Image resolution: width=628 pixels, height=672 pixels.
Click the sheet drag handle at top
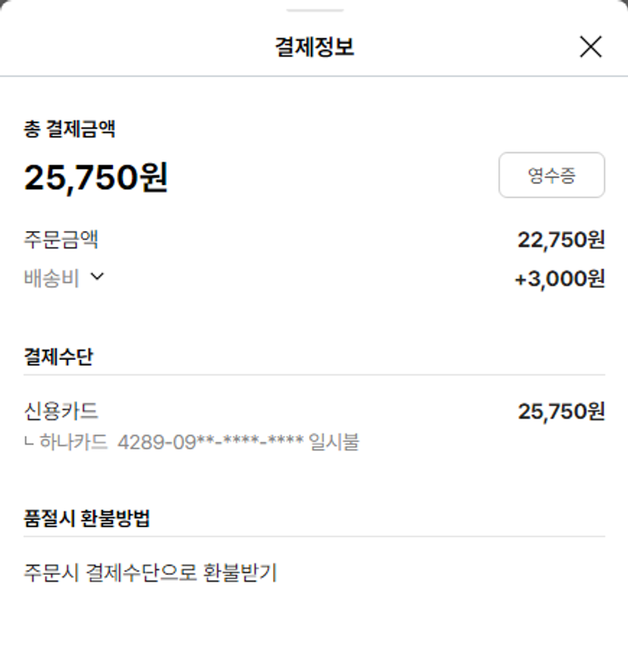point(314,10)
